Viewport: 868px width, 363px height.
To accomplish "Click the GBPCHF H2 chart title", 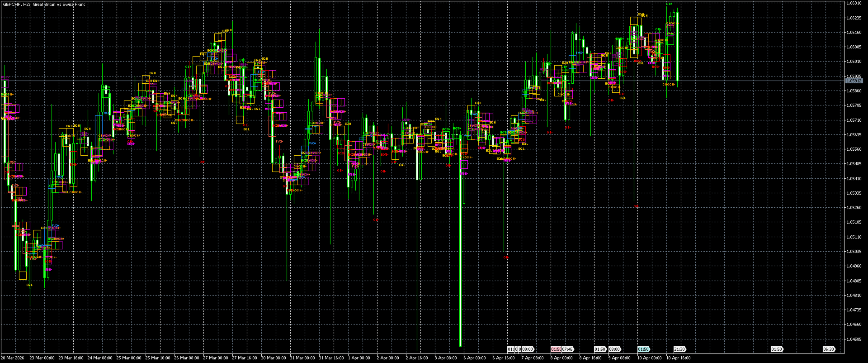I will coord(44,5).
